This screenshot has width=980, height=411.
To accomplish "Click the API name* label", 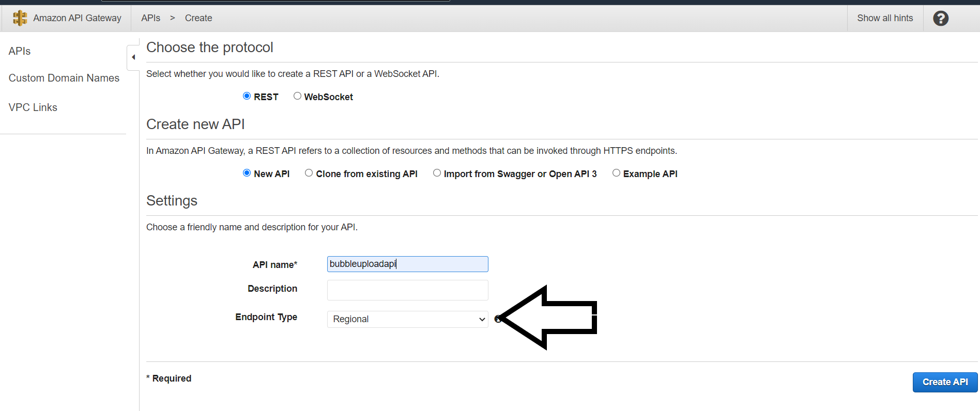I will (x=275, y=265).
